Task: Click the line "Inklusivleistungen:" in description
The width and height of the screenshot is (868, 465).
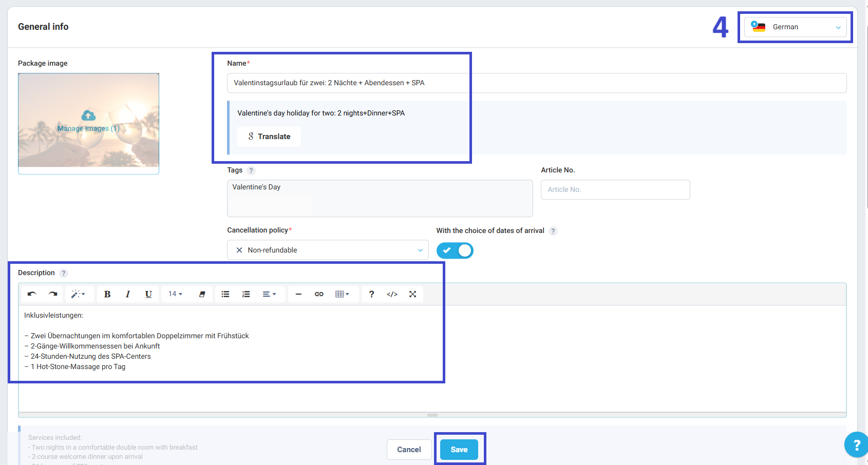Action: pyautogui.click(x=53, y=315)
